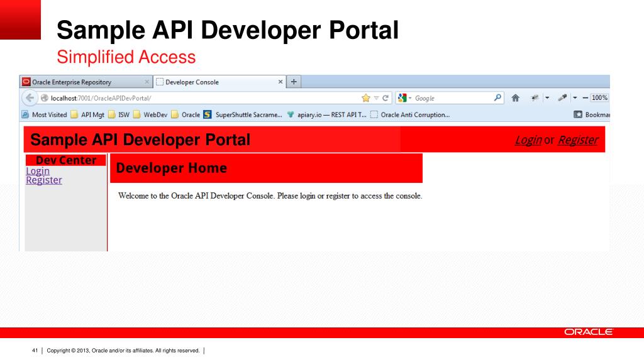
Task: Open the ISW bookmark folder
Action: [119, 114]
